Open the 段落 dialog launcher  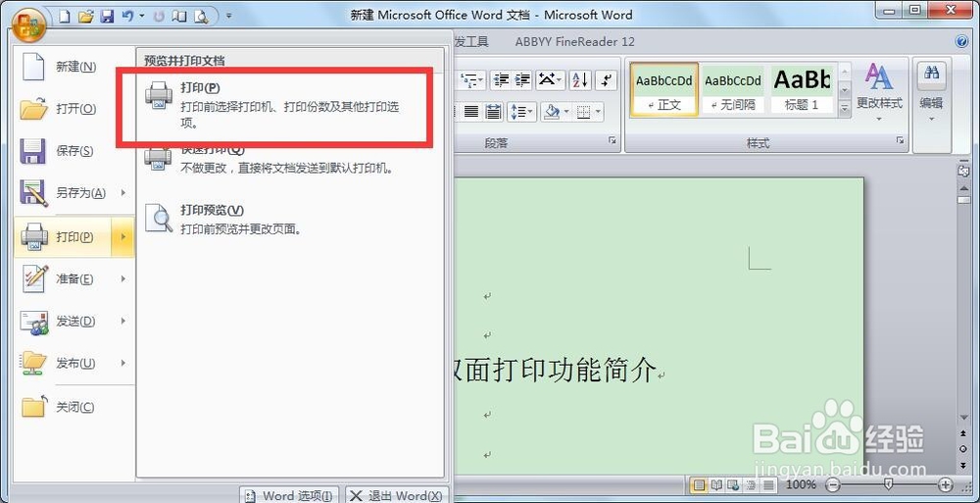tap(612, 141)
